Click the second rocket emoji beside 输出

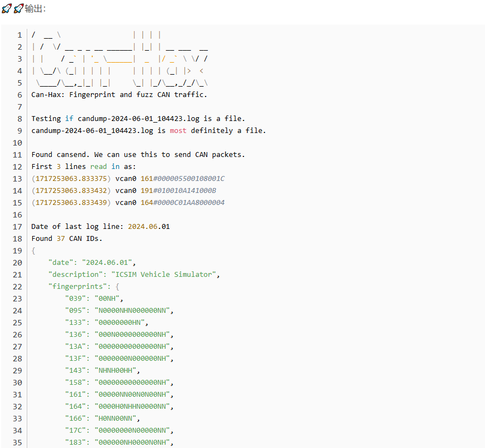(18, 9)
